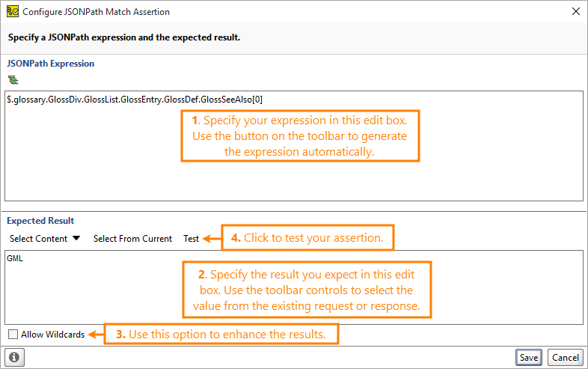Choose Select From Current toolbar option
This screenshot has height=369, width=588.
pyautogui.click(x=132, y=239)
